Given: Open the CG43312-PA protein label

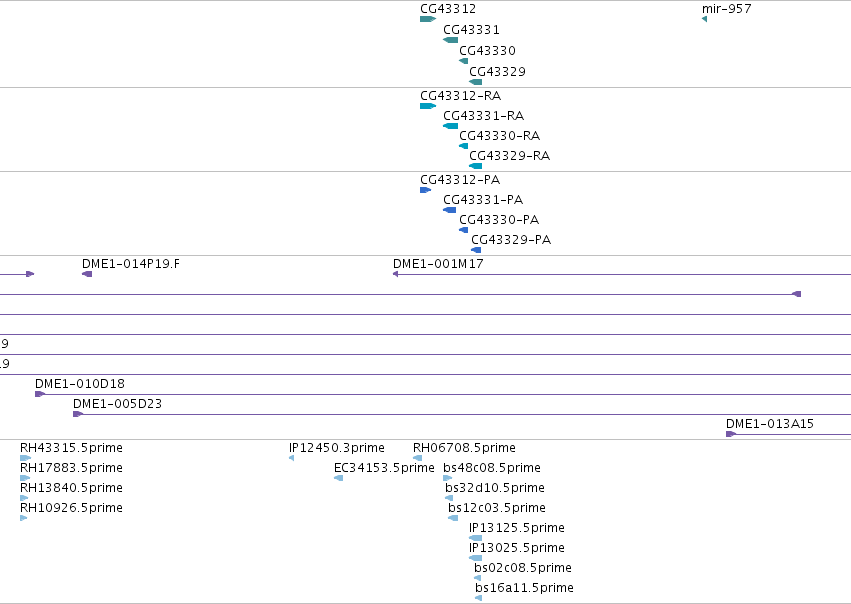Looking at the screenshot, I should pyautogui.click(x=460, y=180).
